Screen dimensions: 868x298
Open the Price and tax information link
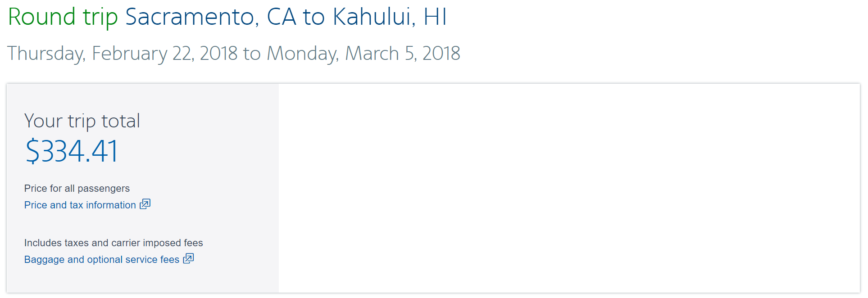coord(80,205)
